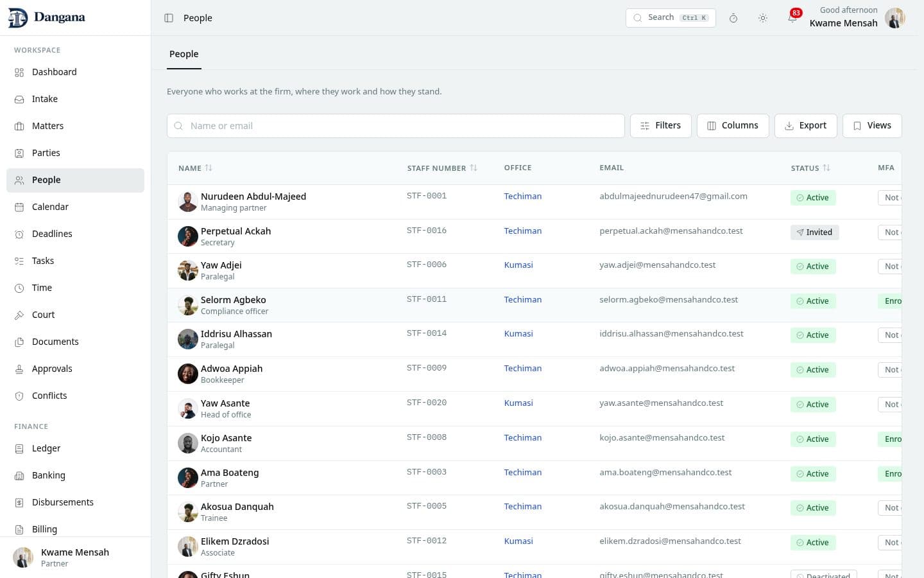
Task: Click the Dangana logo
Action: pyautogui.click(x=47, y=17)
